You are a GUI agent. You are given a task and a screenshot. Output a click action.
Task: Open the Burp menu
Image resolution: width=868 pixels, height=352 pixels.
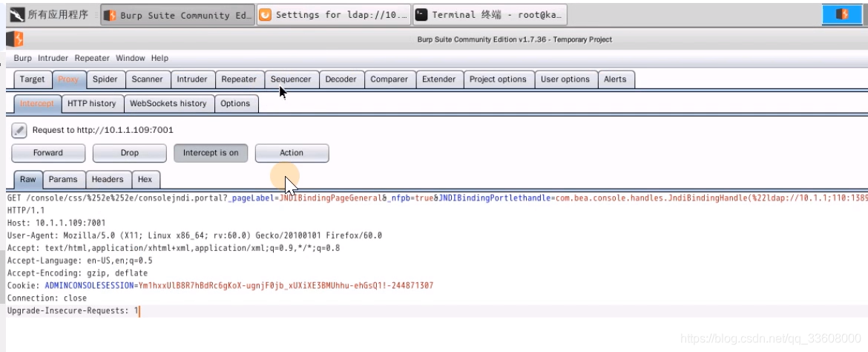[x=23, y=58]
